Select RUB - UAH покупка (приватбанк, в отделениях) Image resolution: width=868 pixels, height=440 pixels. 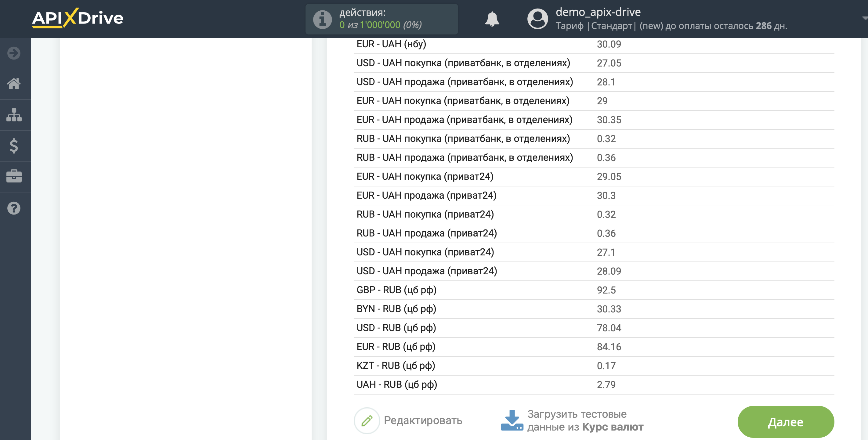click(x=594, y=139)
